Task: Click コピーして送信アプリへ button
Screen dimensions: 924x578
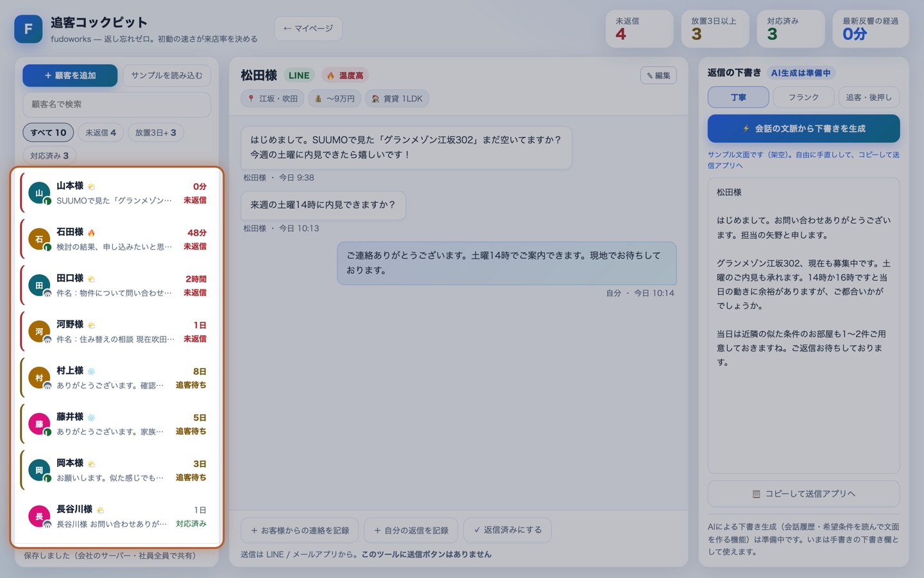Action: 804,494
